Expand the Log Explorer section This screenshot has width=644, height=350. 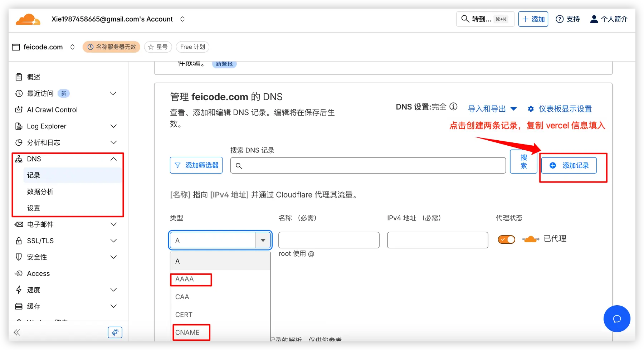pos(113,126)
